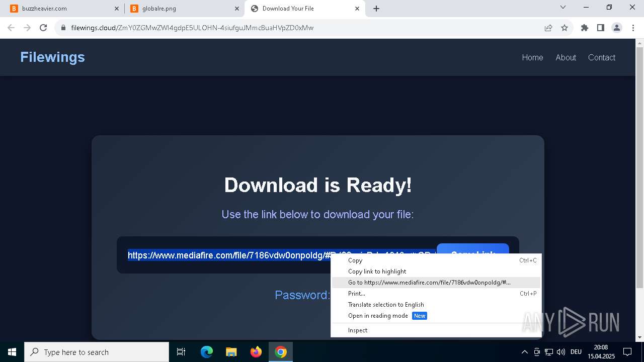This screenshot has height=362, width=644.
Task: Click the Copy Link button
Action: tap(473, 249)
